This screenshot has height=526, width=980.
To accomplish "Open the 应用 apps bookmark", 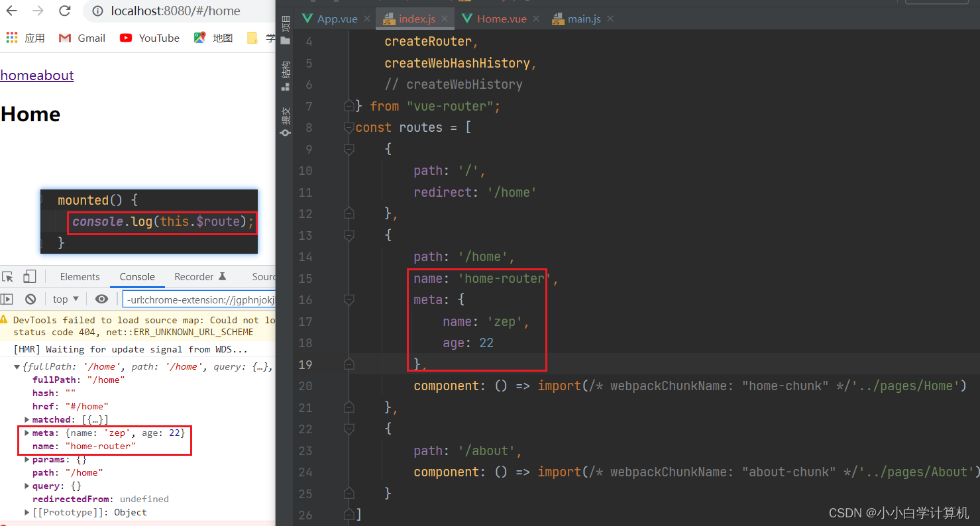I will (26, 38).
